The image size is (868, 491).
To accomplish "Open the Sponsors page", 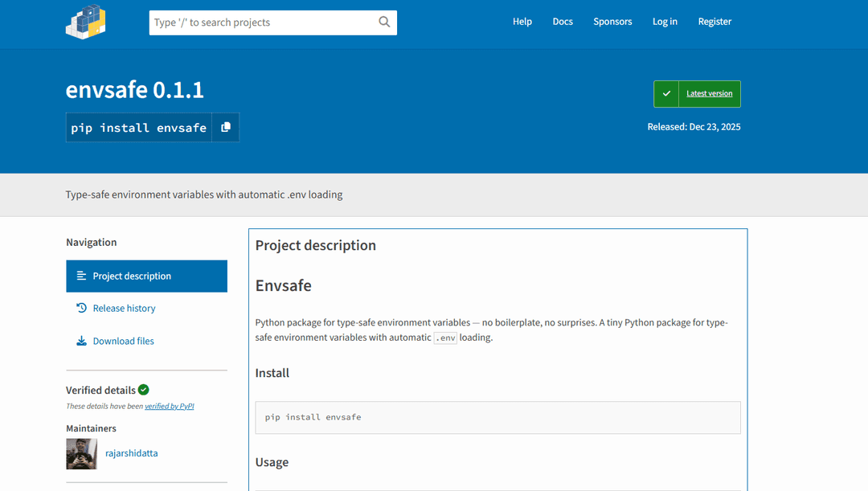I will click(x=612, y=22).
